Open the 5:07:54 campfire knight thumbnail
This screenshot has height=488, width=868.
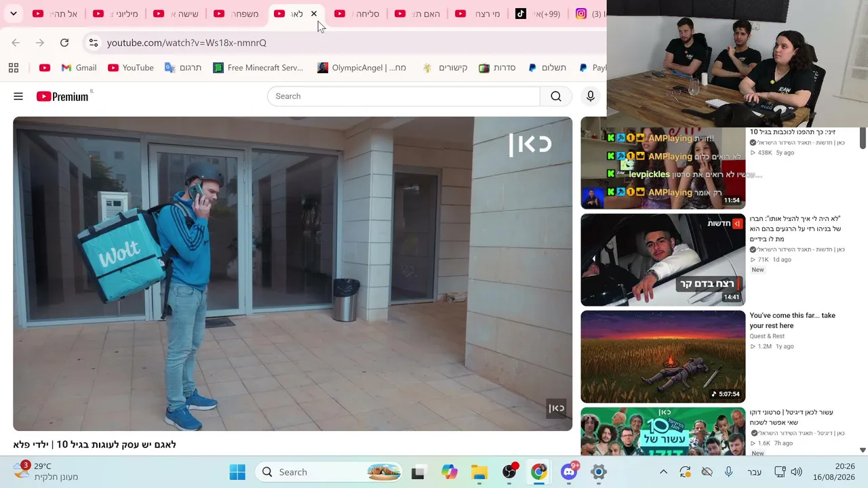coord(663,357)
